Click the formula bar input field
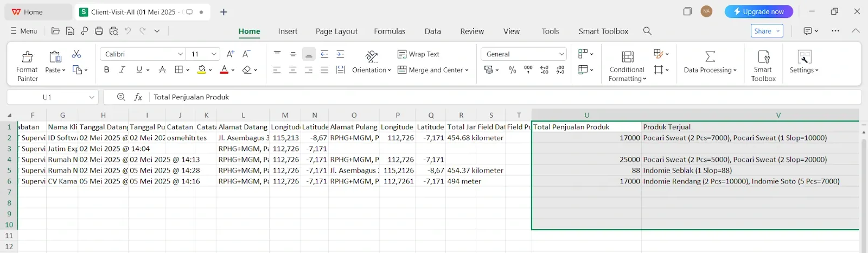The image size is (868, 253). click(505, 97)
